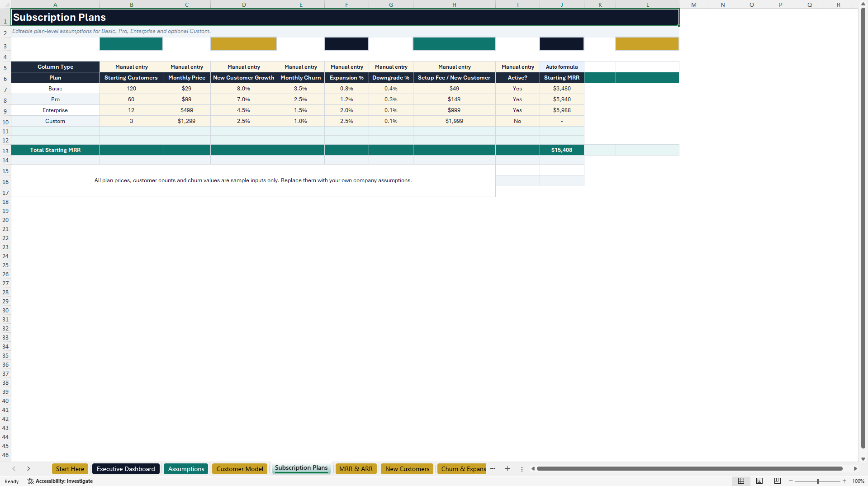Screen dimensions: 868x486
Task: Open the New Customers sheet tab
Action: [407, 469]
